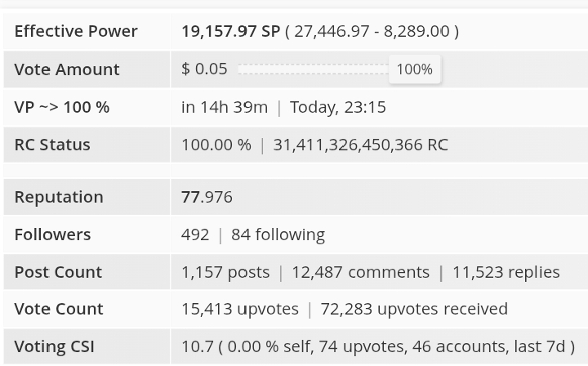Click the Post Count row label
The height and width of the screenshot is (366, 588).
pyautogui.click(x=58, y=272)
